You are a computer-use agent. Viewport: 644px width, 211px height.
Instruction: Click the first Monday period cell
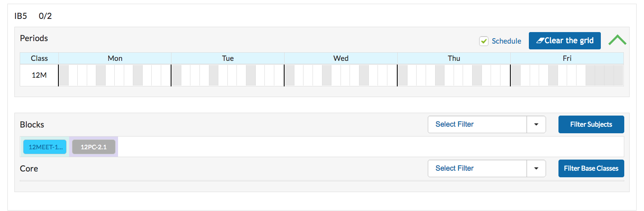click(64, 75)
